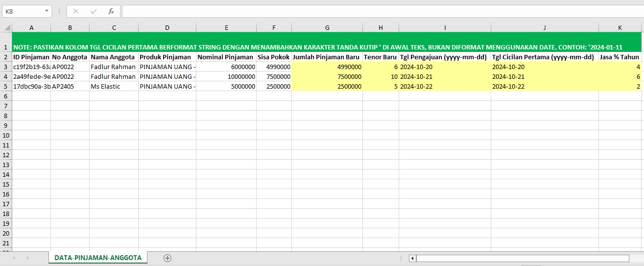Click 'Jasa % Tahun' header cell
This screenshot has height=266, width=644.
coord(620,57)
